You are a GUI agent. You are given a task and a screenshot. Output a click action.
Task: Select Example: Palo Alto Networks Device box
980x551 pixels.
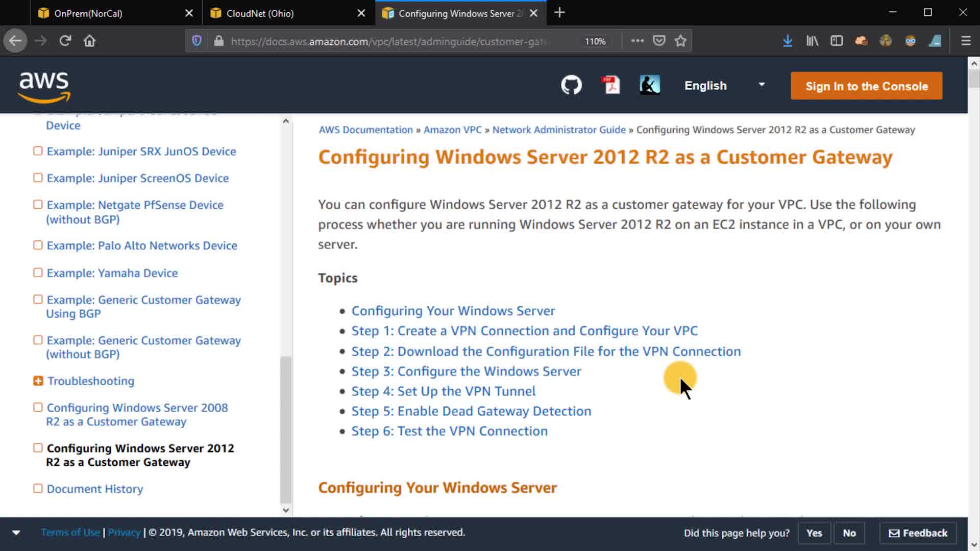click(x=38, y=245)
